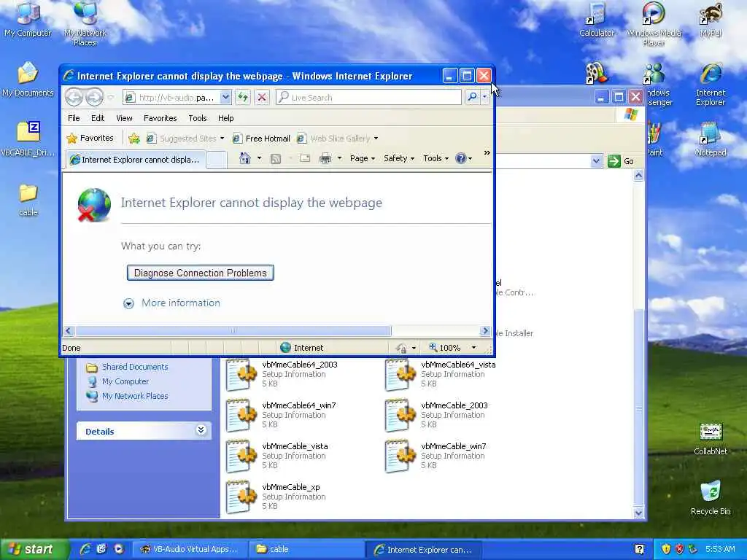Open the zoom level 100% dropdown arrow
The height and width of the screenshot is (560, 747).
point(473,348)
